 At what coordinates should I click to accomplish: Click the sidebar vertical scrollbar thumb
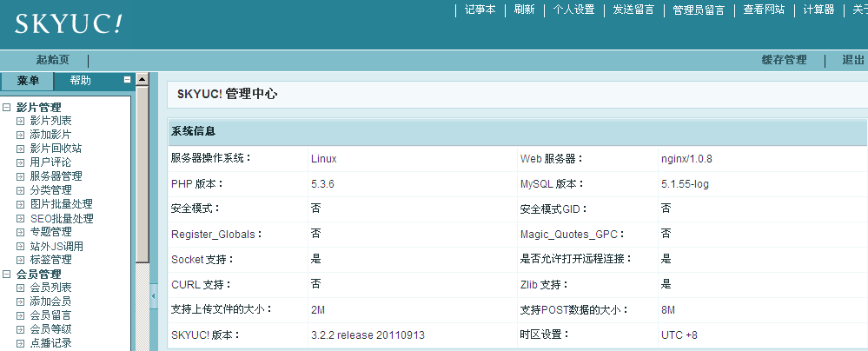point(142,175)
